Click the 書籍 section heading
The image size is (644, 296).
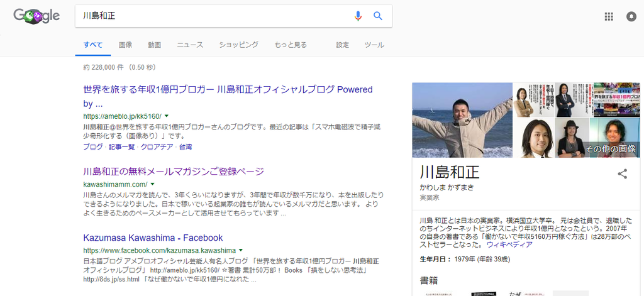429,280
